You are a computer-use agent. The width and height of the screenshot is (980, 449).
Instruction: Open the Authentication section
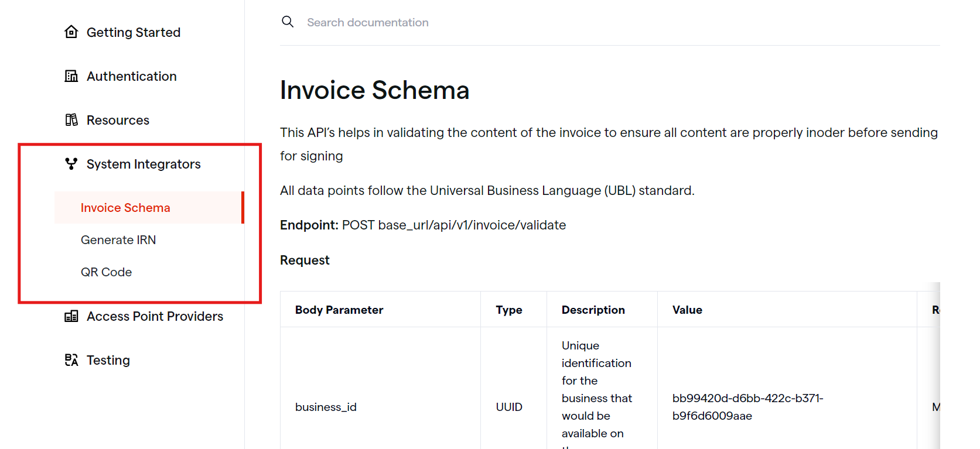coord(132,76)
